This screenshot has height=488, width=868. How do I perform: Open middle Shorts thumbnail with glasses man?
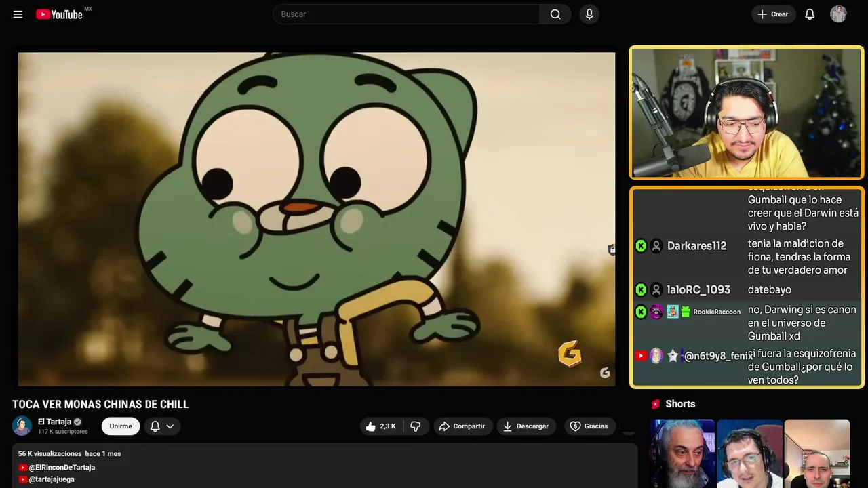(x=749, y=453)
